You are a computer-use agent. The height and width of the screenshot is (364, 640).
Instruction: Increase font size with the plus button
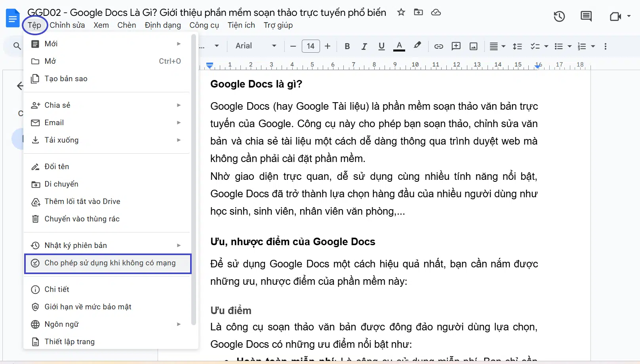pos(328,46)
